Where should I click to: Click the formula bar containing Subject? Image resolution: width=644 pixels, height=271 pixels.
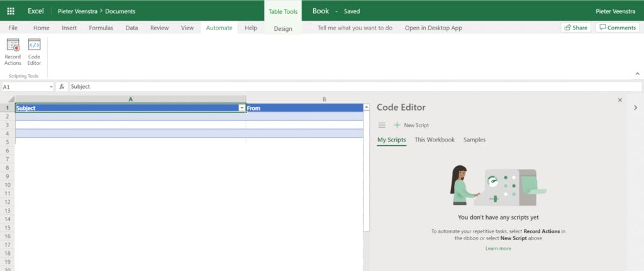[x=355, y=87]
